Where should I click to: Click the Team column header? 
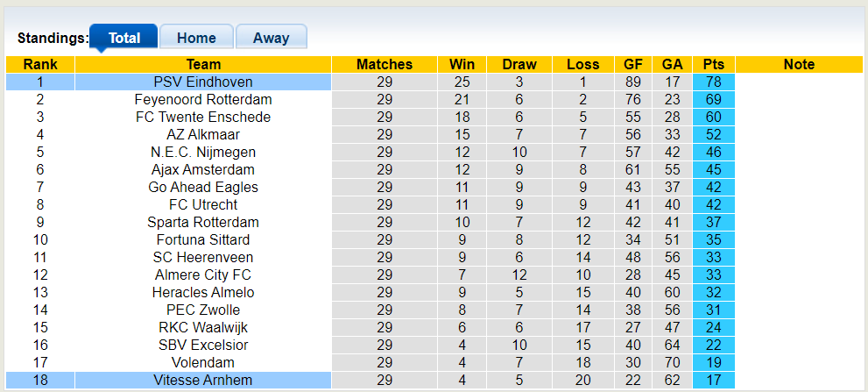tap(203, 64)
